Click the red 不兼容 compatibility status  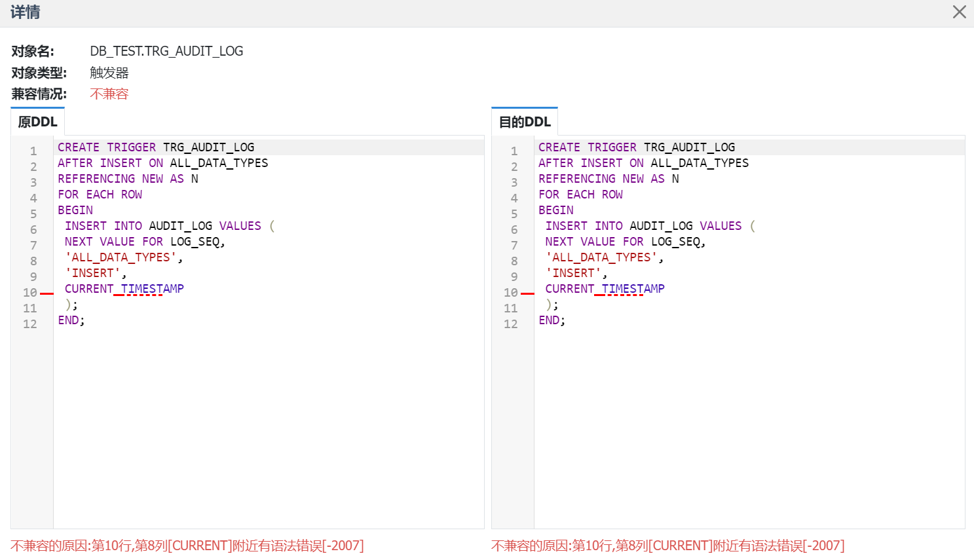(109, 94)
